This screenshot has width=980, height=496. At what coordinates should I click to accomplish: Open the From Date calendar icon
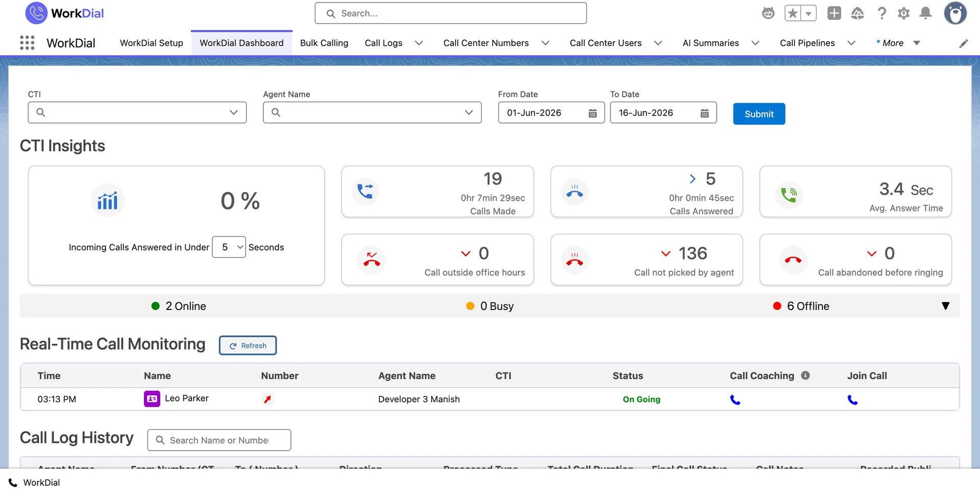593,113
